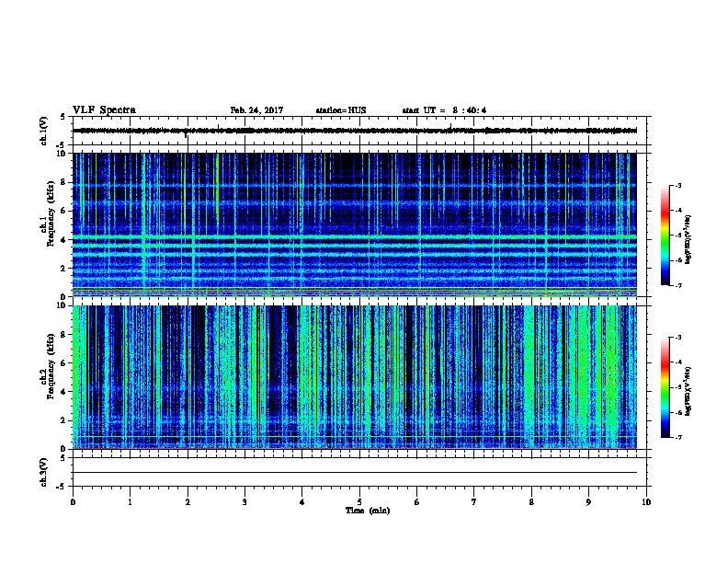728x563 pixels.
Task: Click the "10" kHz tick on ch.2 frequency axis
Action: coord(62,305)
